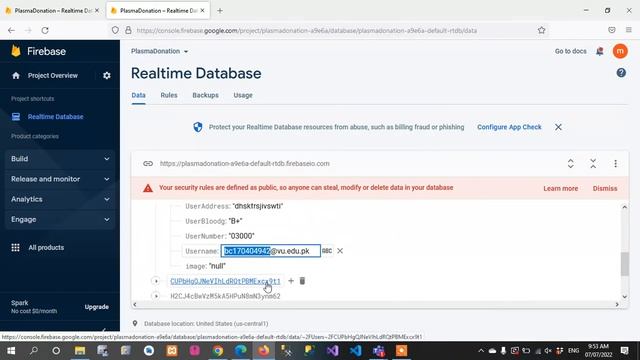Click the tracking protection shield icon

pos(115,30)
